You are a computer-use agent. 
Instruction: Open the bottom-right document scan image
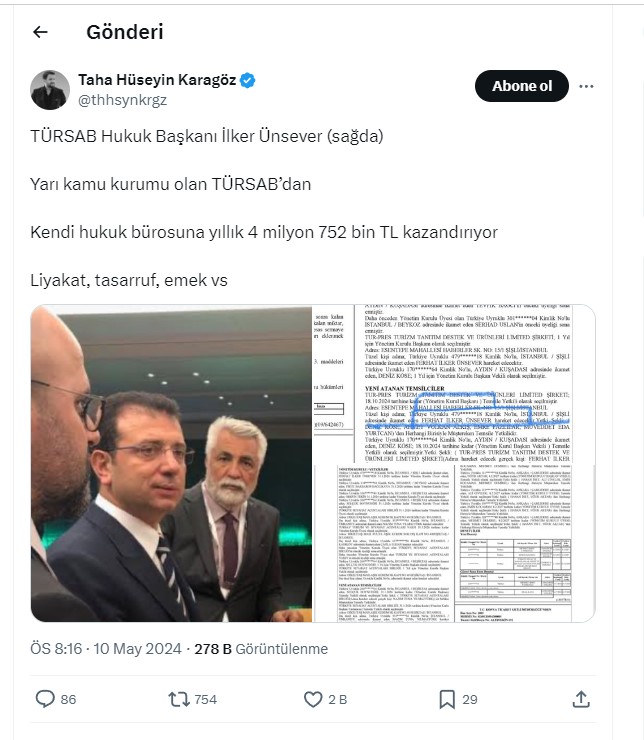pyautogui.click(x=454, y=543)
